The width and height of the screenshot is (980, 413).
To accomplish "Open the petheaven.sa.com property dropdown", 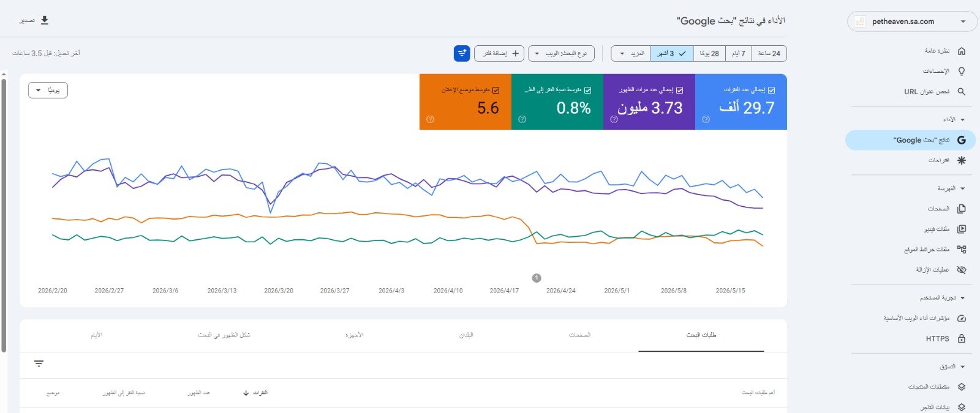I will pyautogui.click(x=912, y=21).
